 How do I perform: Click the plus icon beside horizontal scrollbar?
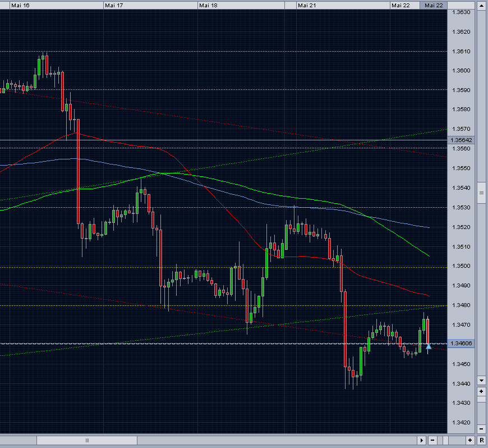[x=470, y=441]
